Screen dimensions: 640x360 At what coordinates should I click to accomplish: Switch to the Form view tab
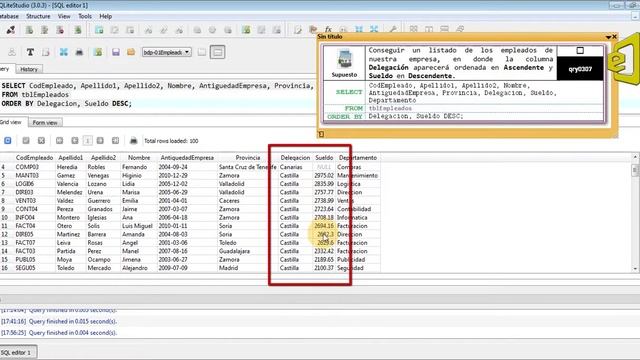pyautogui.click(x=45, y=122)
